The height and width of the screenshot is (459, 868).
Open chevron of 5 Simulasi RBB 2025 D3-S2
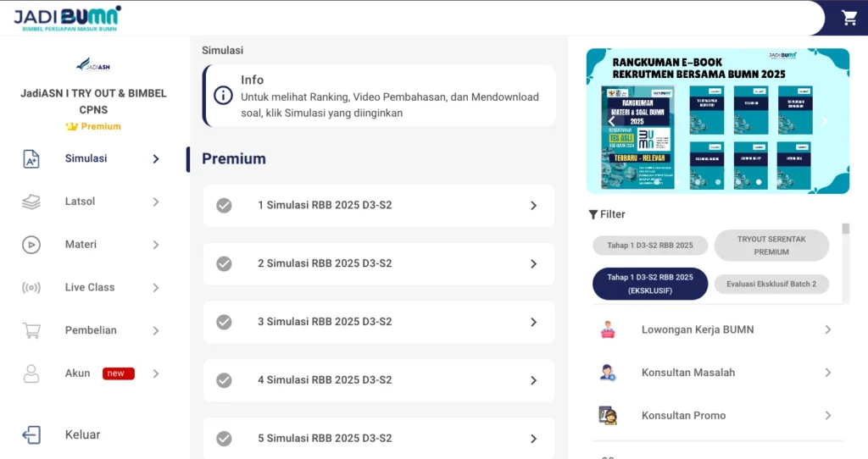[x=534, y=439]
